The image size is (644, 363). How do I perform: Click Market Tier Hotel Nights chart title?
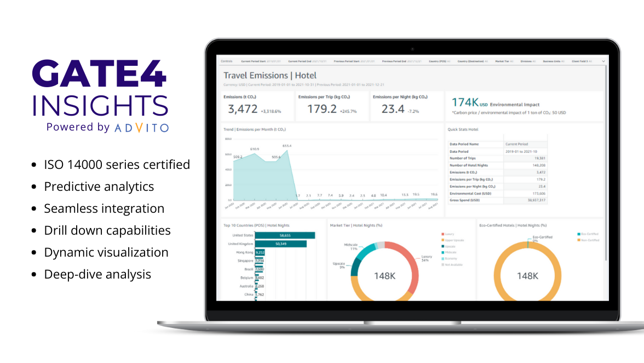(356, 225)
